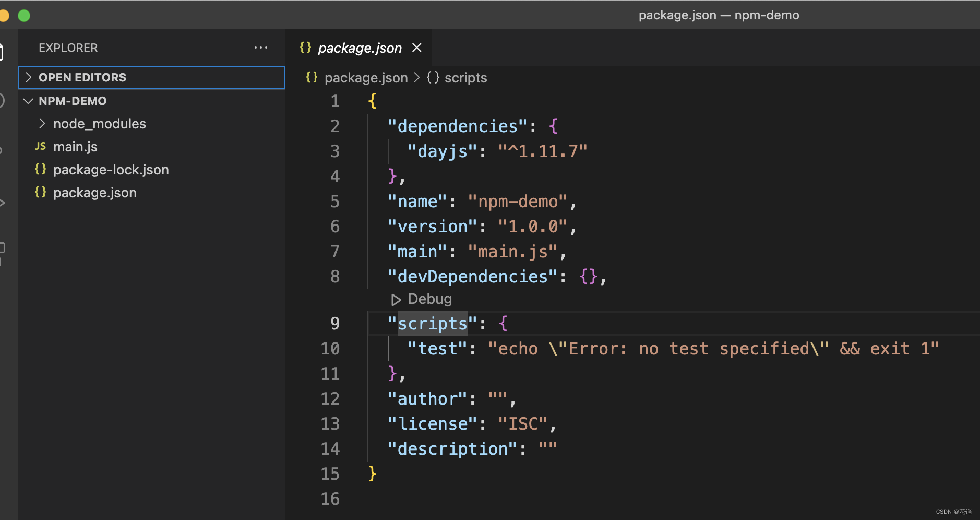Viewport: 980px width, 520px height.
Task: Click the Debug code lens above scripts
Action: click(422, 299)
